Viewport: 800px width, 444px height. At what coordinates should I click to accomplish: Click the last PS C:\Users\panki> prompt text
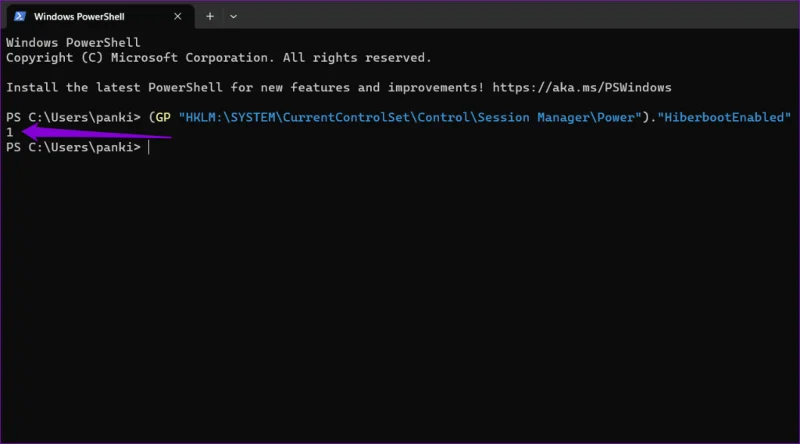(x=73, y=147)
